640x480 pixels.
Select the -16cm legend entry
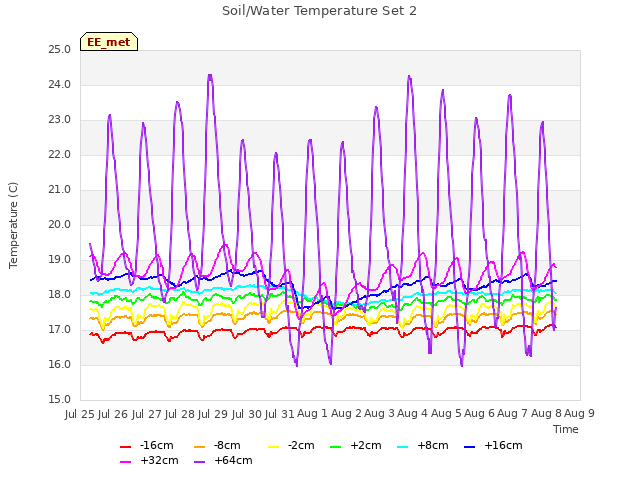[x=147, y=445]
